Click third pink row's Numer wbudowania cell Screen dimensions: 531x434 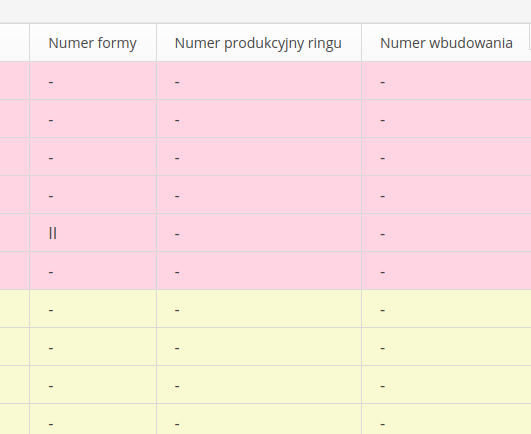(446, 156)
